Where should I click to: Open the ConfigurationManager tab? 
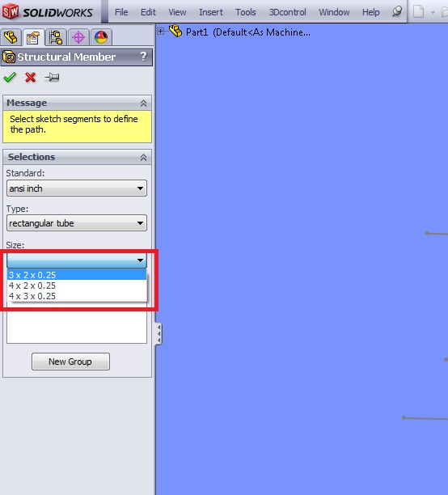56,37
